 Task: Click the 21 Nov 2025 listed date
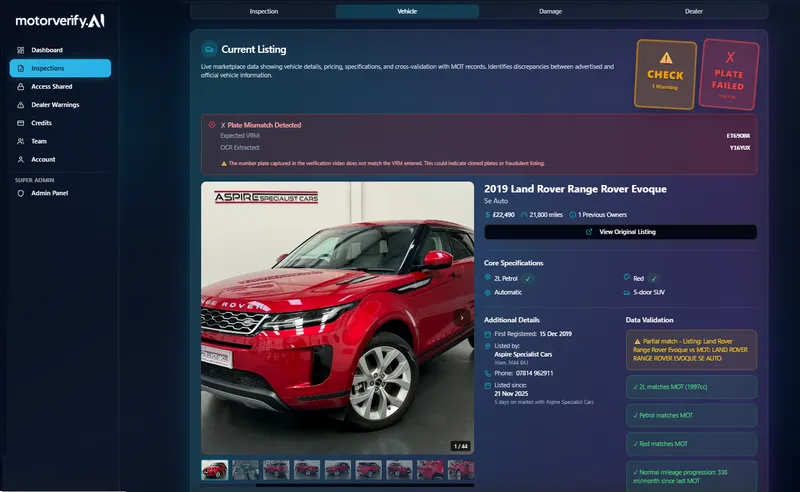(x=511, y=394)
